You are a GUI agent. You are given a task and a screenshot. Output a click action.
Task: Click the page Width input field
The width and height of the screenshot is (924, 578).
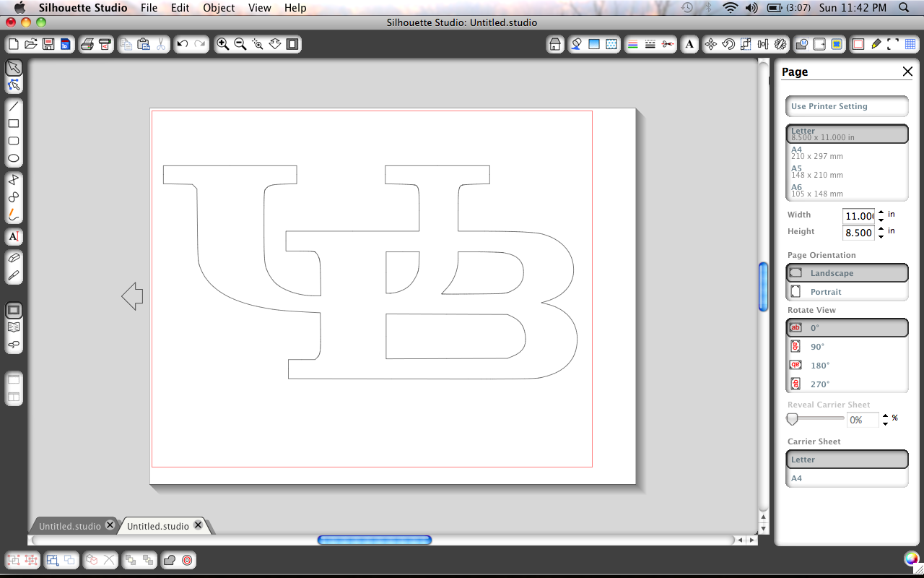[859, 216]
